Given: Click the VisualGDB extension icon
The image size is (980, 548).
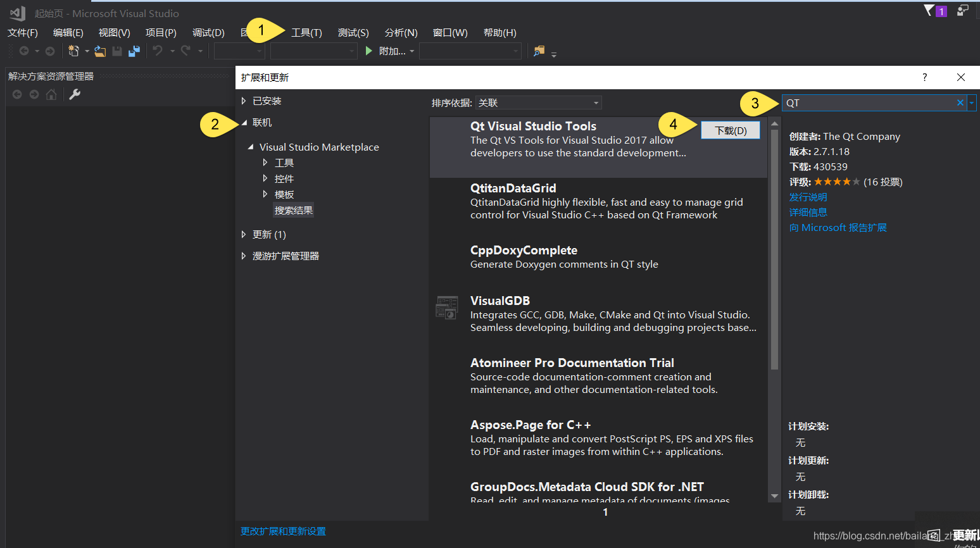Looking at the screenshot, I should [x=447, y=308].
